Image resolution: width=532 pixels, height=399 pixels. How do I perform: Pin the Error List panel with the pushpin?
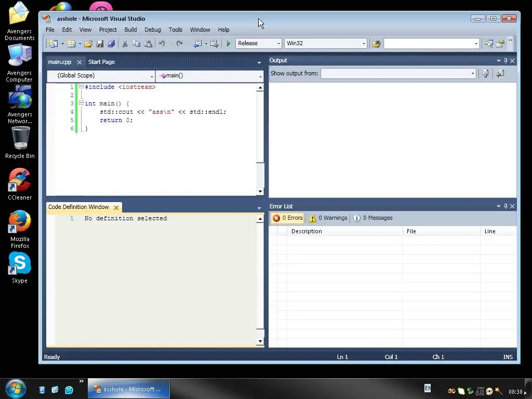[506, 206]
